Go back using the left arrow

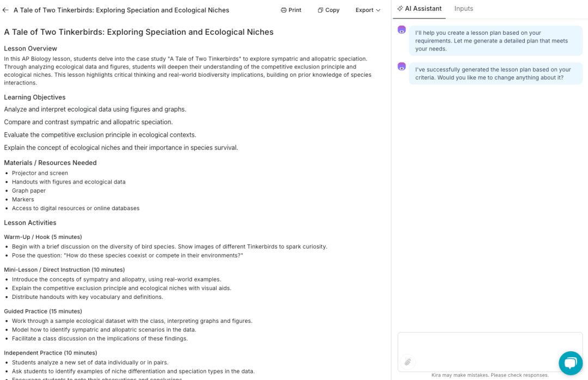pyautogui.click(x=5, y=10)
